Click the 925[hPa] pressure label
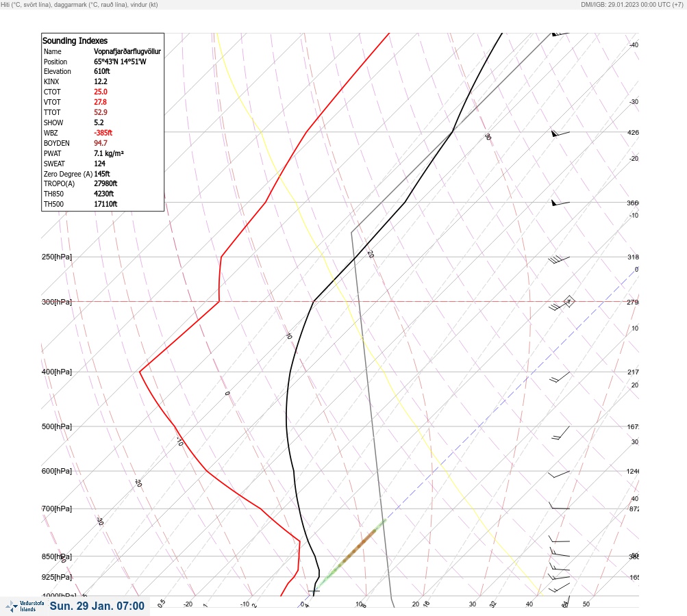The image size is (687, 616). coord(57,577)
